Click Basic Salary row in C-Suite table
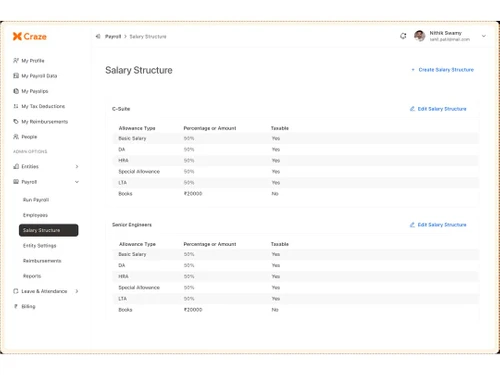Image resolution: width=500 pixels, height=375 pixels. coord(296,138)
